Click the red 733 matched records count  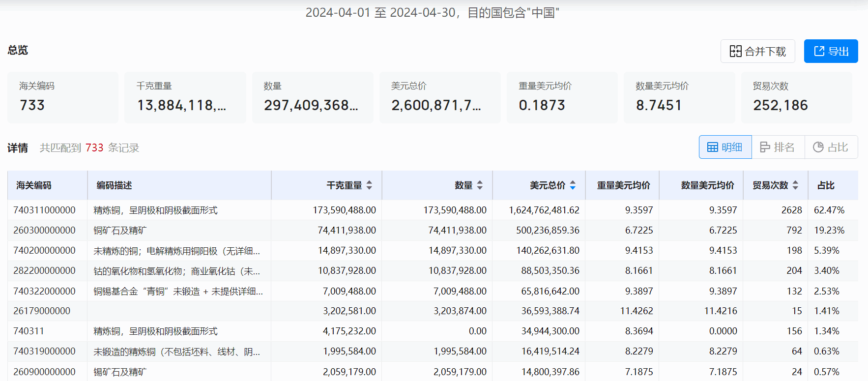pos(94,147)
